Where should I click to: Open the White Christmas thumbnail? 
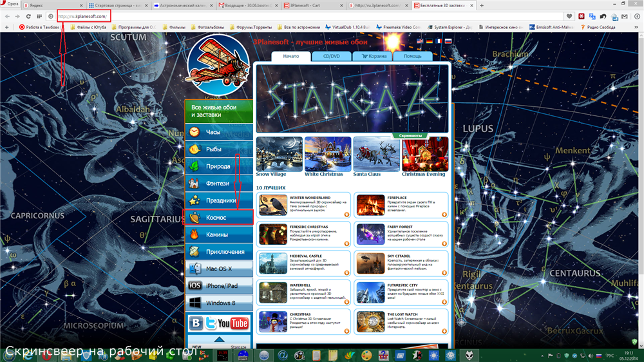[x=328, y=154]
